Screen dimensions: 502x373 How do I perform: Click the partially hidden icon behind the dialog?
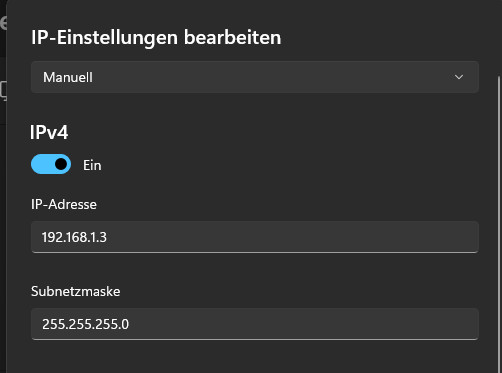pos(3,91)
